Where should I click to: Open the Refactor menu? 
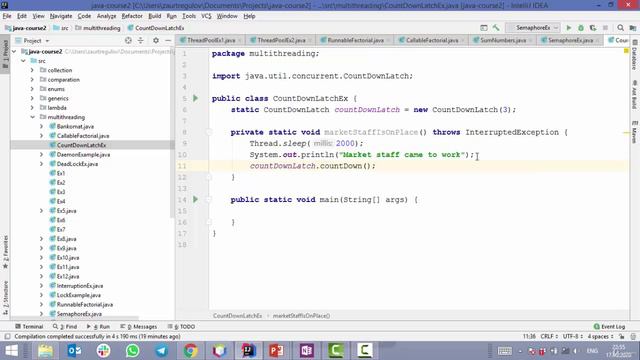pyautogui.click(x=132, y=16)
